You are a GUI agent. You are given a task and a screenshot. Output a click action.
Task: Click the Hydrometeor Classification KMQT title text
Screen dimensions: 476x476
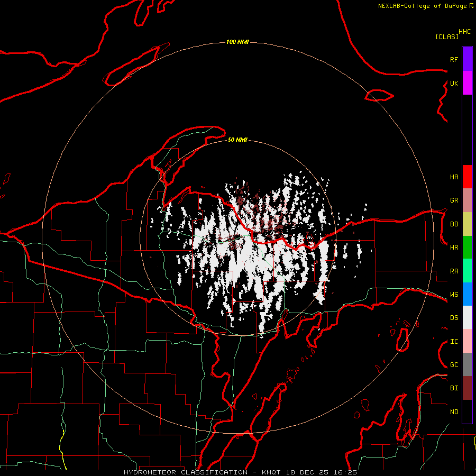pos(240,472)
